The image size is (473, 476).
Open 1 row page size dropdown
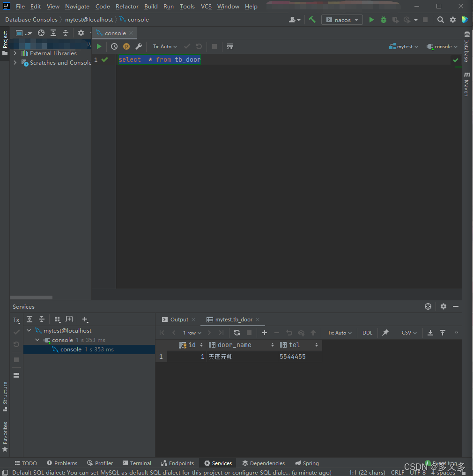click(x=192, y=333)
